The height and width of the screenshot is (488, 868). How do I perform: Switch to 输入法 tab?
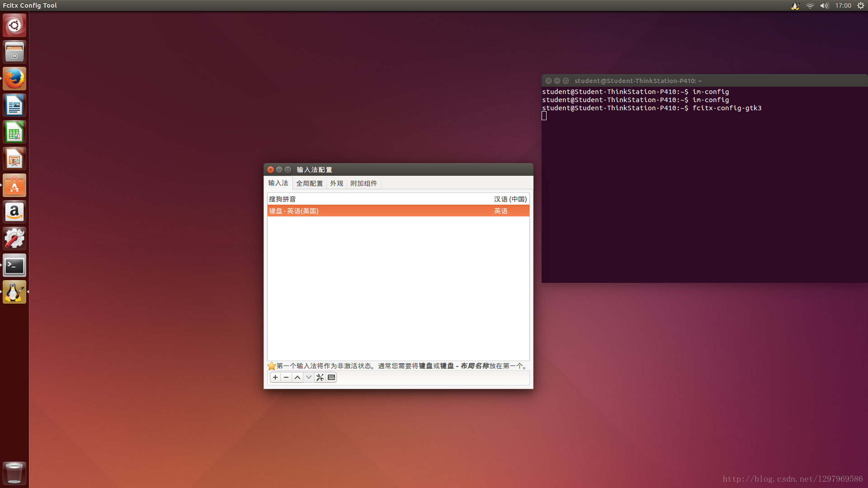(278, 183)
